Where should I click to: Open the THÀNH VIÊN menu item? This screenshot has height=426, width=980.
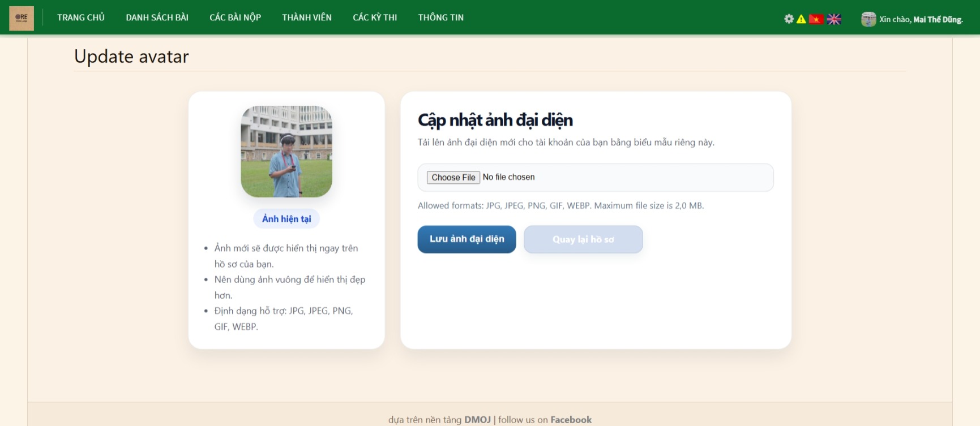point(307,18)
